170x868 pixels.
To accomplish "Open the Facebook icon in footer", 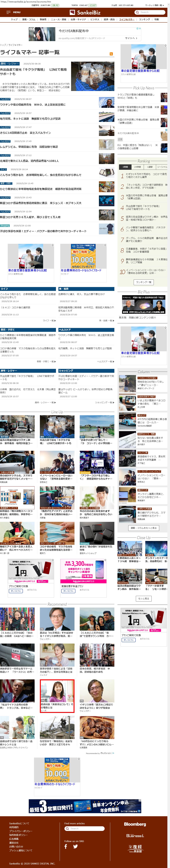I will coord(66,846).
